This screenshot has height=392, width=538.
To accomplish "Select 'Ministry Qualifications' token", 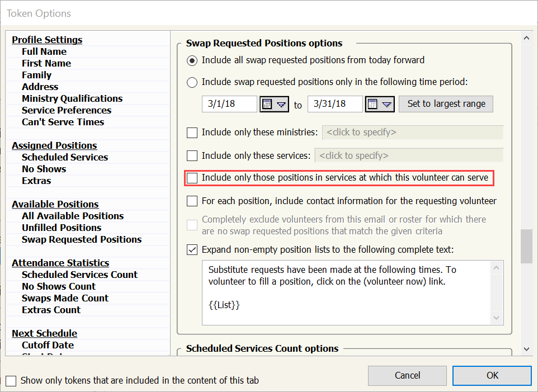I will (72, 98).
